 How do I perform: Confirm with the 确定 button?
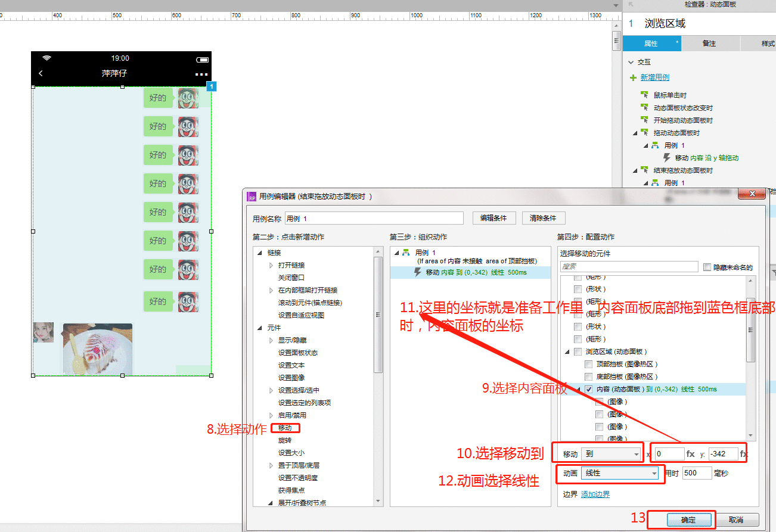[688, 520]
